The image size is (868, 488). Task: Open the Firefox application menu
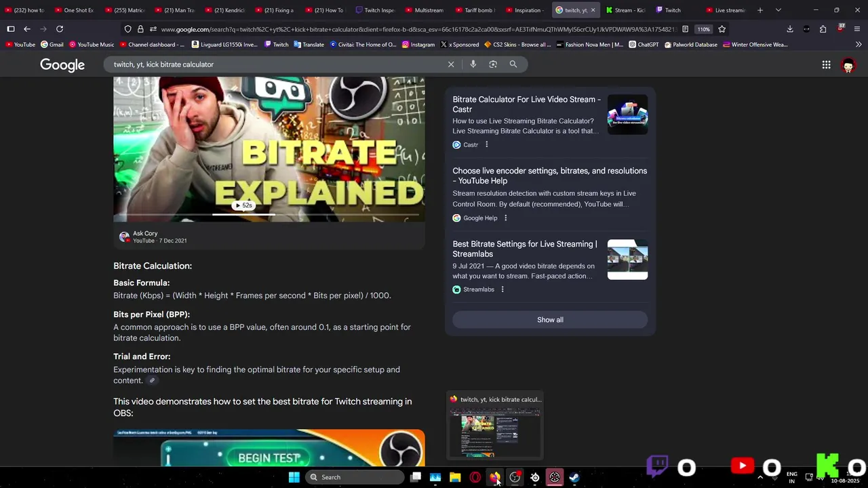[857, 29]
